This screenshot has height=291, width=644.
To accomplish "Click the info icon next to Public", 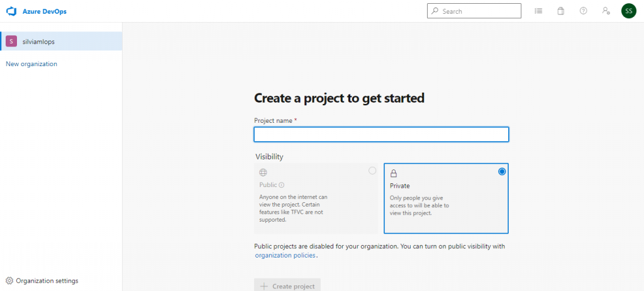I will click(x=281, y=185).
